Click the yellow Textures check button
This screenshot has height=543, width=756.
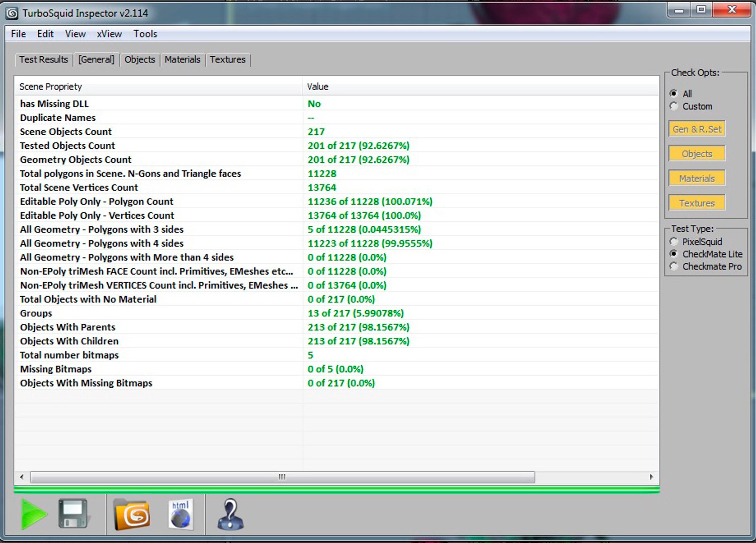[x=697, y=203]
